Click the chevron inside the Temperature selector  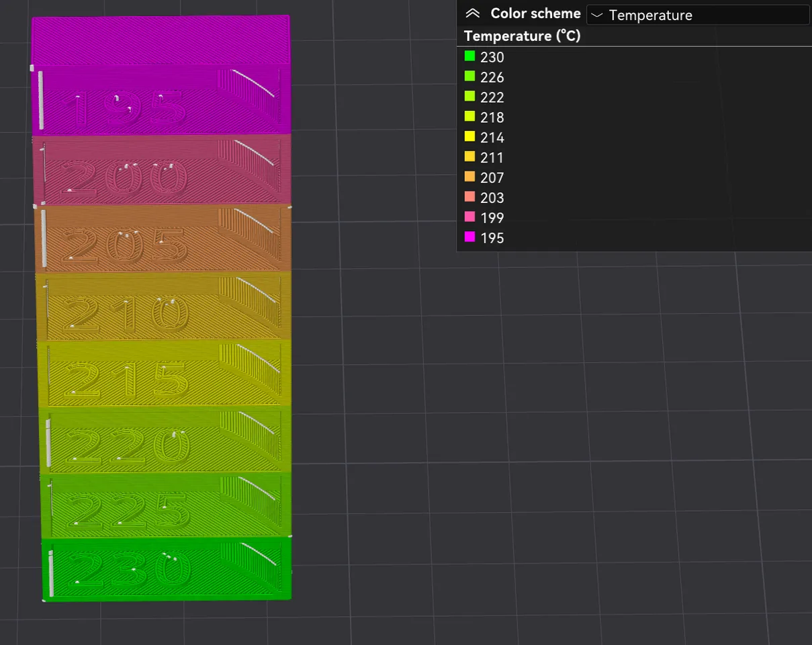coord(597,15)
